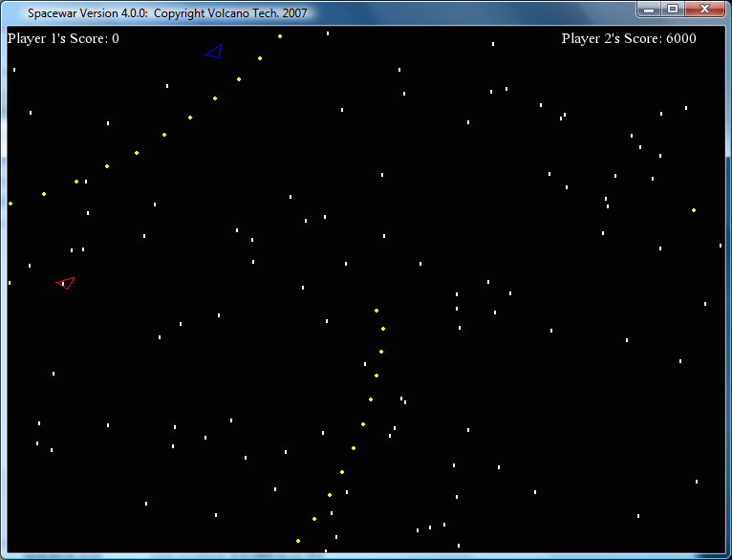Click the Player 1's Score text
Viewport: 732px width, 560px height.
coord(63,38)
